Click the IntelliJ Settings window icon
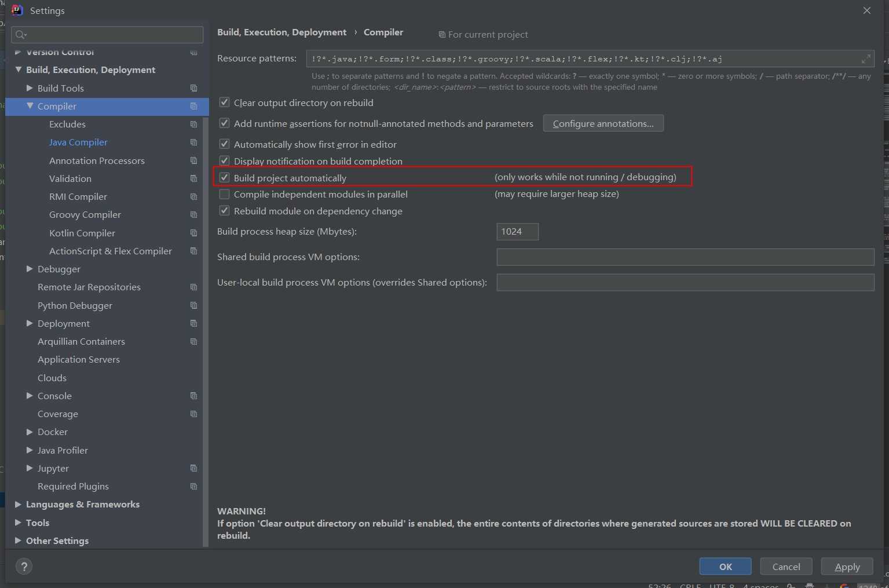889x588 pixels. click(x=17, y=10)
